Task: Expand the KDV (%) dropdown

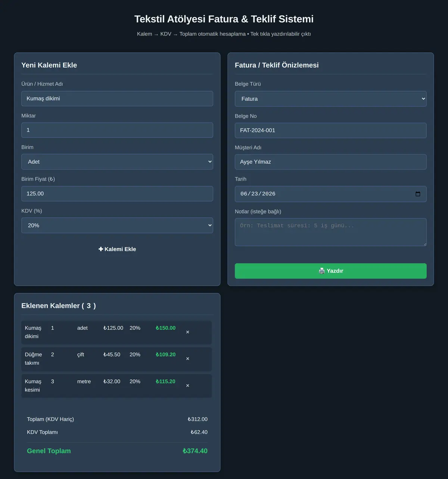Action: tap(117, 225)
